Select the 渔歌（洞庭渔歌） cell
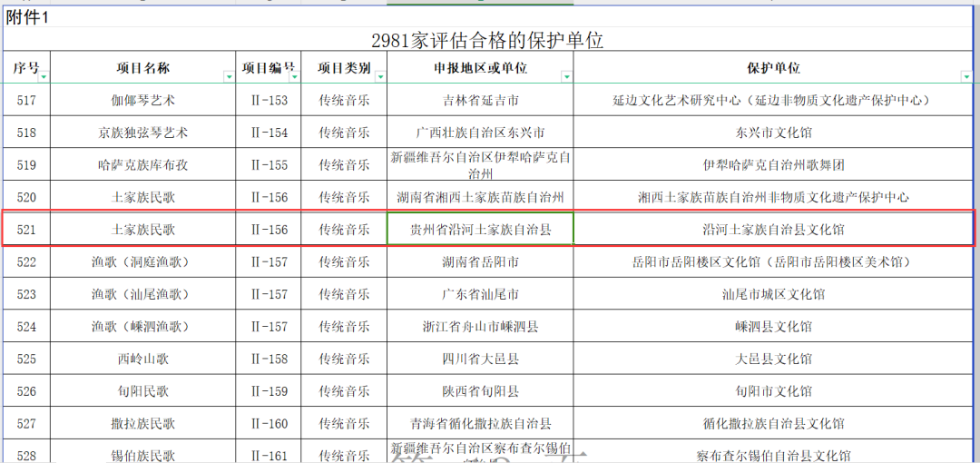The height and width of the screenshot is (463, 980). 142,262
